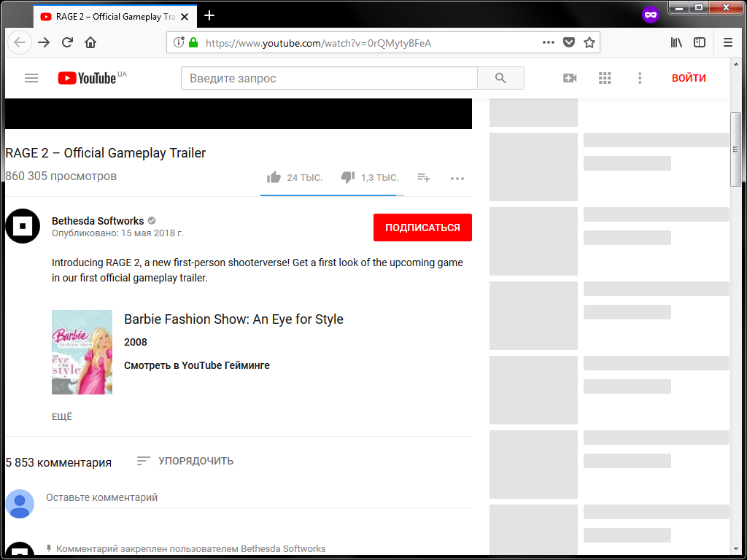Close the RAGE 2 tab
The height and width of the screenshot is (560, 747).
[185, 17]
